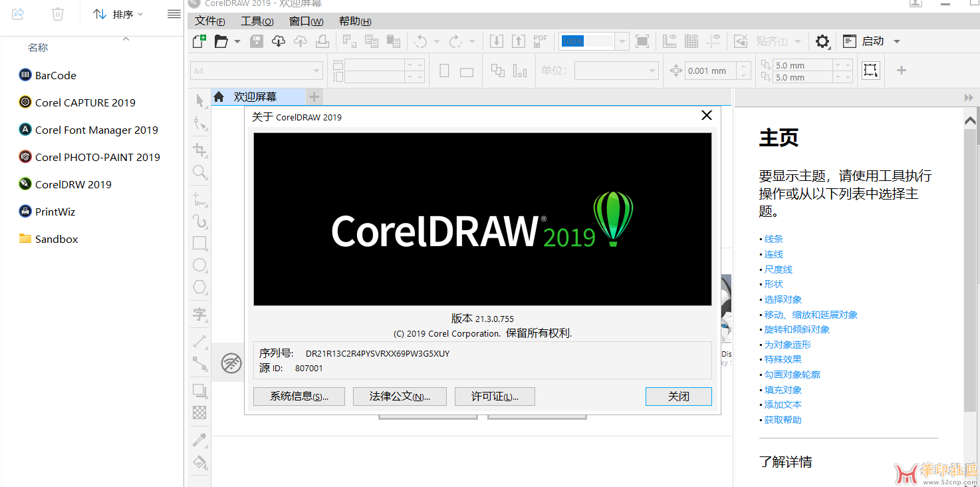Click the Export icon in toolbar

point(518,41)
